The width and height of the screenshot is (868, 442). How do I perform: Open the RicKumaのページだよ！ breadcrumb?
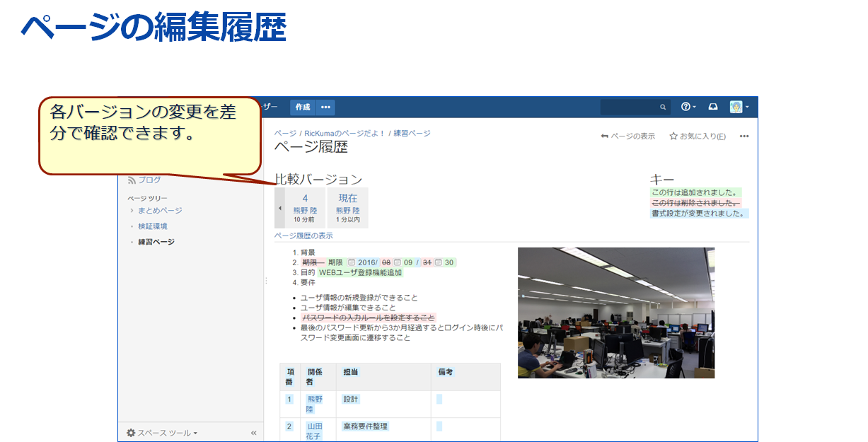[345, 133]
